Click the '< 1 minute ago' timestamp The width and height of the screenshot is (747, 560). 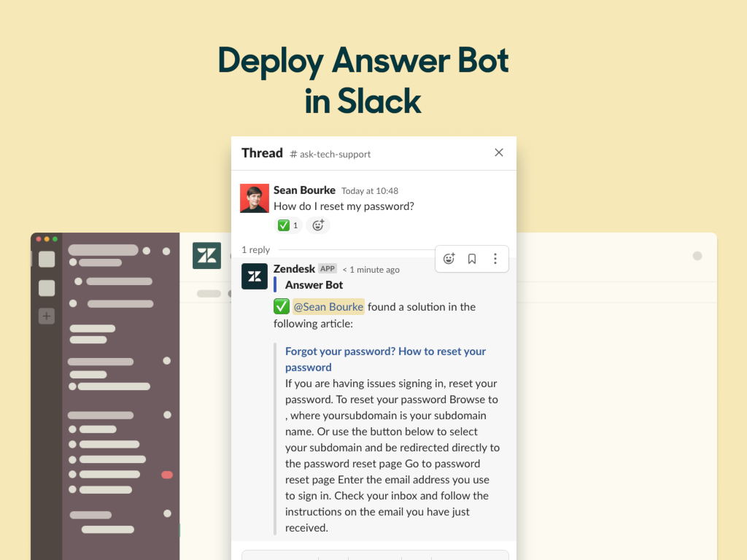pos(371,270)
